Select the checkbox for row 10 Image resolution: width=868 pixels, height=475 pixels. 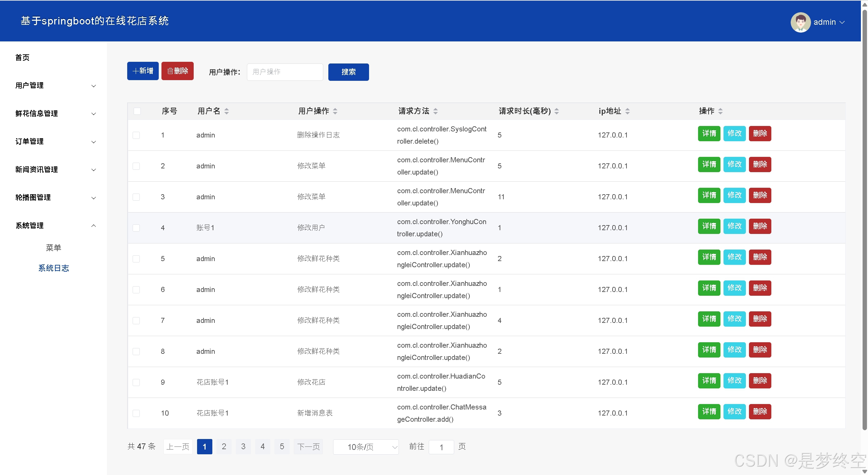pos(136,413)
